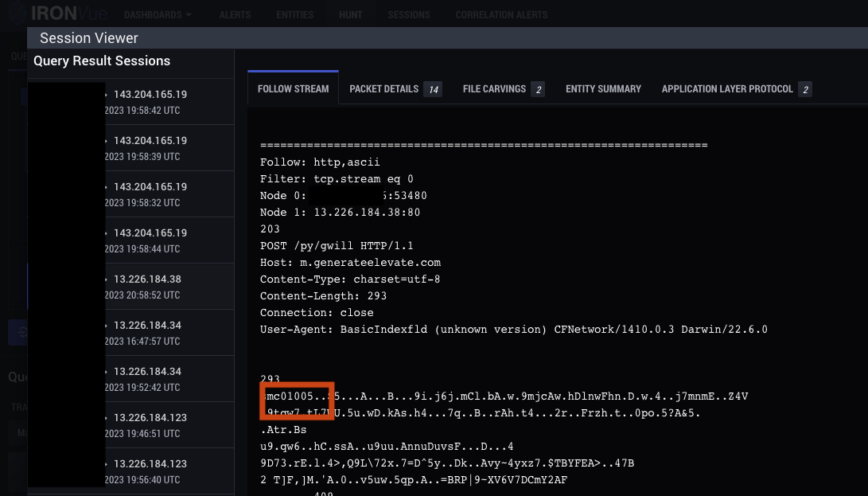
Task: Click the Content-Length: 293 line
Action: point(323,296)
